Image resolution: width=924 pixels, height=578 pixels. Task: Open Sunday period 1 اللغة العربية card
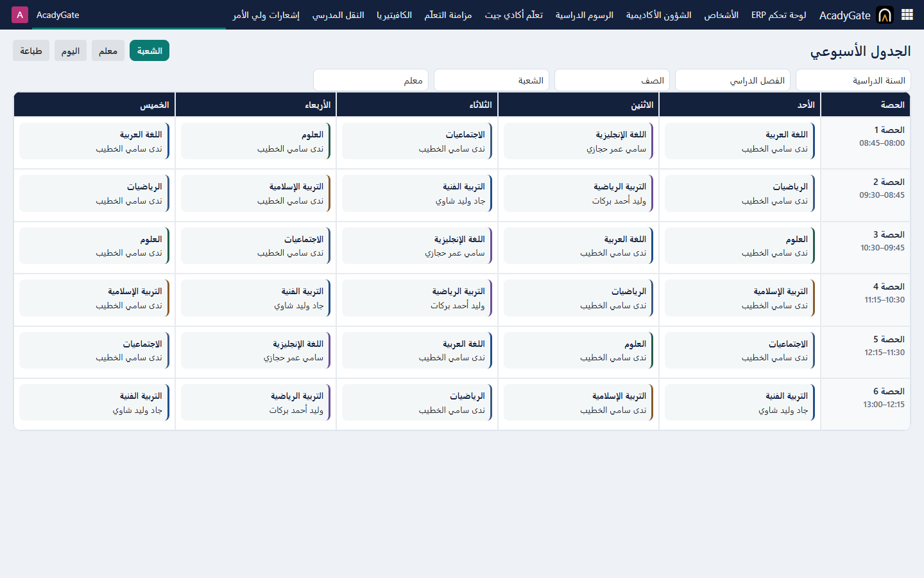740,141
